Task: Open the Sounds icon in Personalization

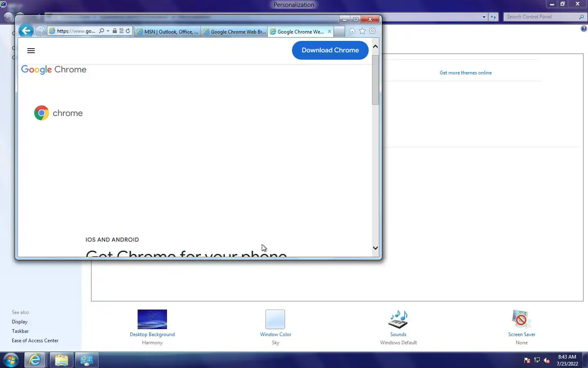Action: click(398, 319)
